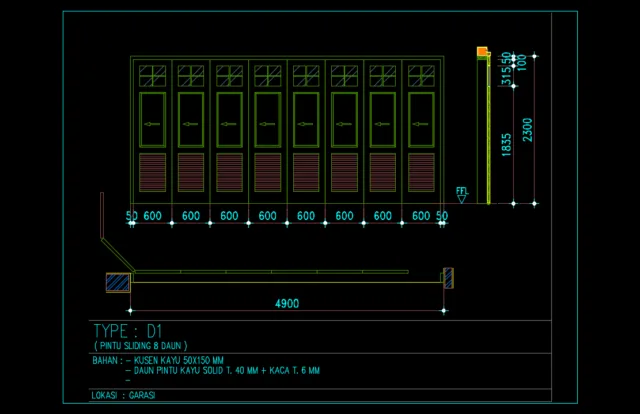
Task: Click the TYPE : D1 title text
Action: click(x=128, y=331)
